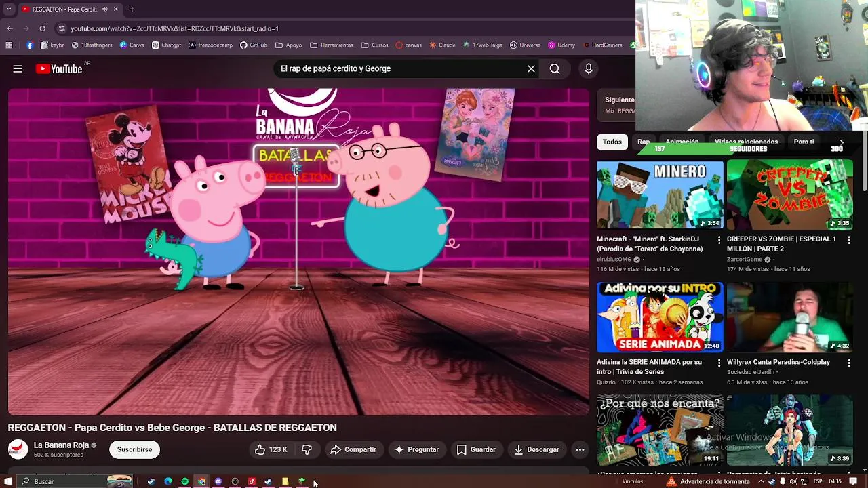Save video with the Guardar button
The height and width of the screenshot is (488, 868).
[476, 449]
